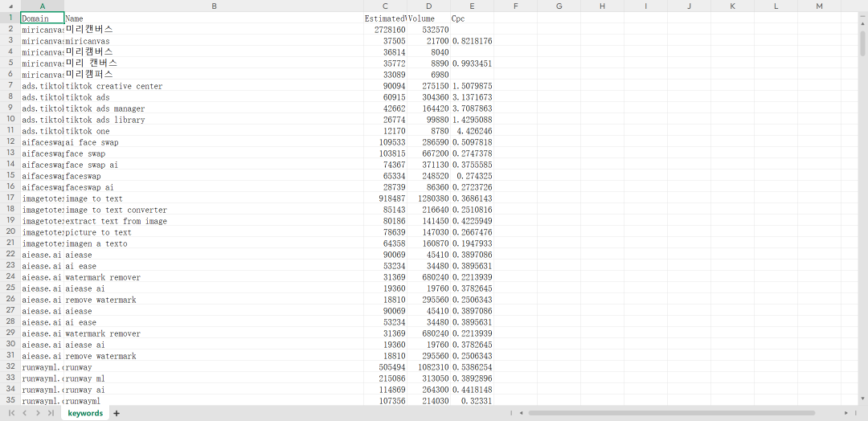This screenshot has width=868, height=421.
Task: Select row 35 header
Action: click(10, 401)
